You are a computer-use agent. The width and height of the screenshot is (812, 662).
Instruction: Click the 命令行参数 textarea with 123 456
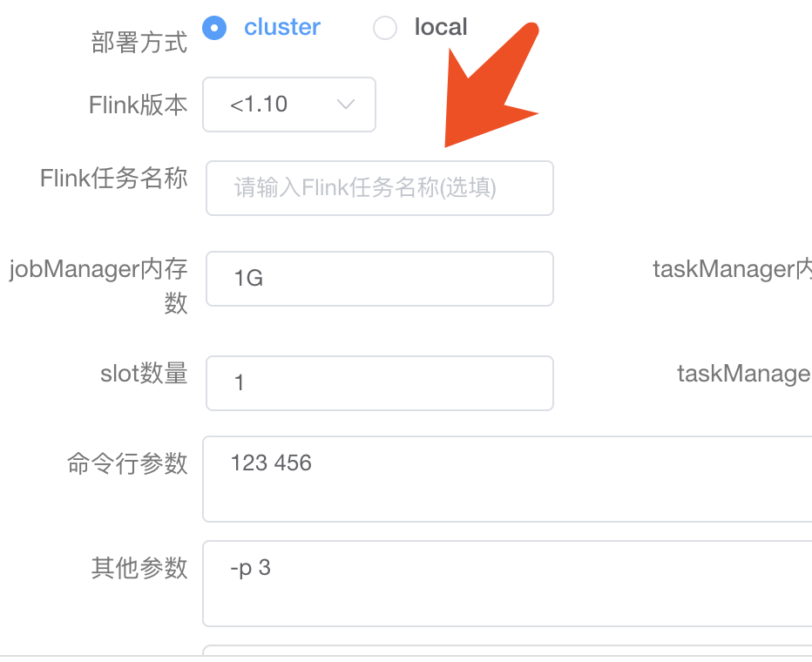click(507, 479)
